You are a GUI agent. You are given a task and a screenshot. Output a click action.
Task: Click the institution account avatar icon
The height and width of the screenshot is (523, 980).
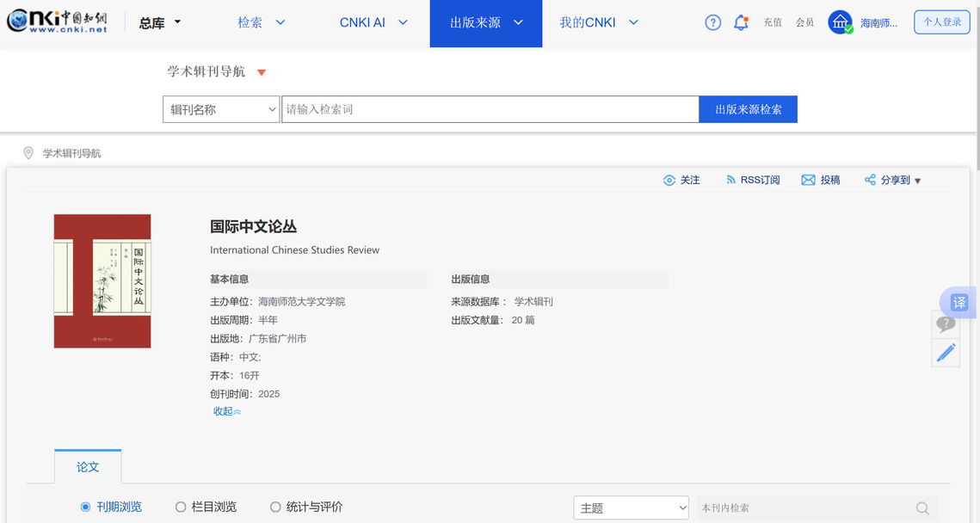[x=840, y=23]
